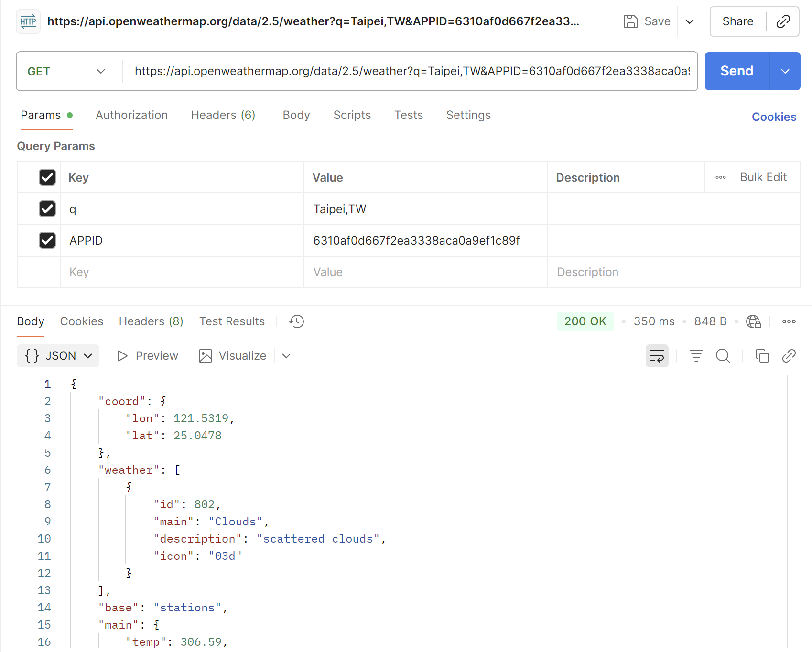Click the Taipei,TW value cell
The image size is (812, 652).
[x=426, y=209]
